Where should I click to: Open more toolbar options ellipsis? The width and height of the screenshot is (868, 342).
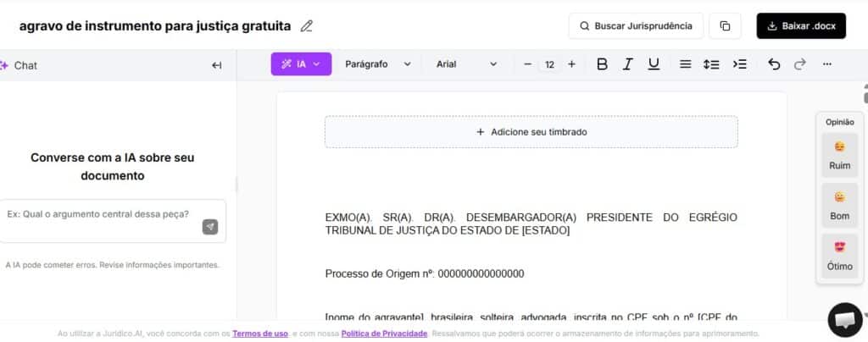pyautogui.click(x=827, y=64)
